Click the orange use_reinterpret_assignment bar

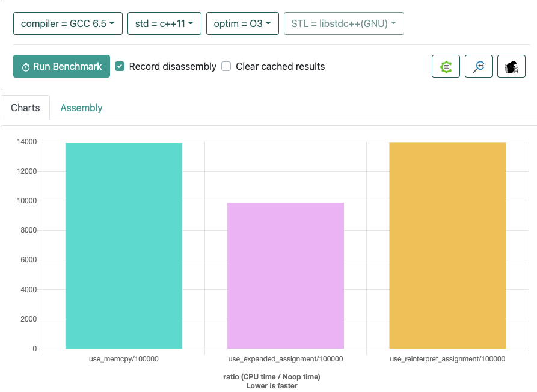pyautogui.click(x=447, y=245)
